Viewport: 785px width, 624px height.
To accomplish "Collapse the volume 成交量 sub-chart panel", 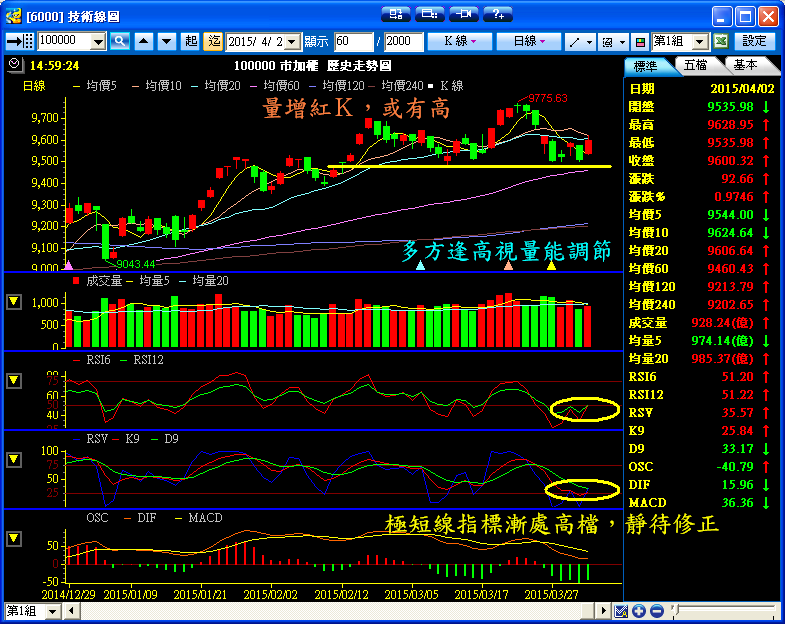I will click(13, 301).
